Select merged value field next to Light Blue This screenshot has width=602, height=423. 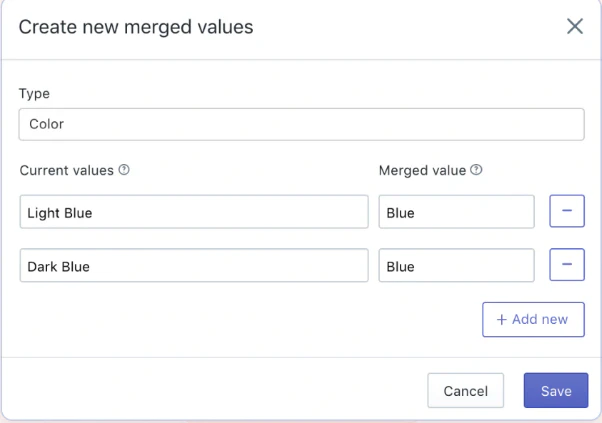(x=456, y=212)
